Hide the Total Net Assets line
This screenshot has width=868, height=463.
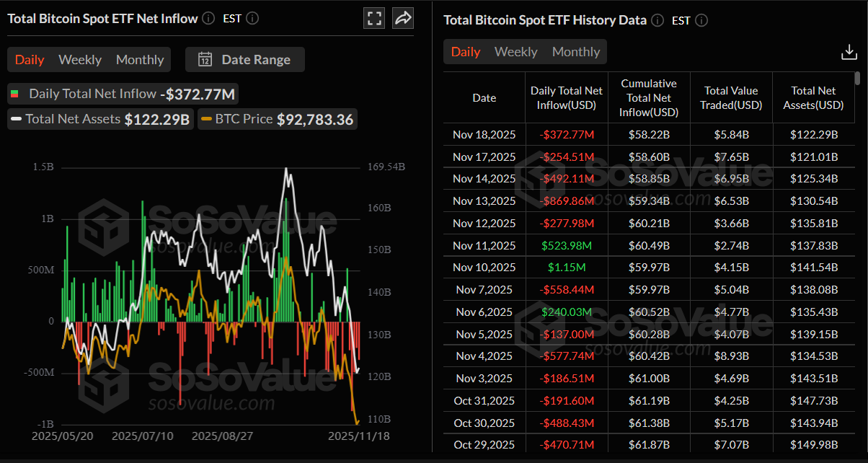click(x=99, y=118)
